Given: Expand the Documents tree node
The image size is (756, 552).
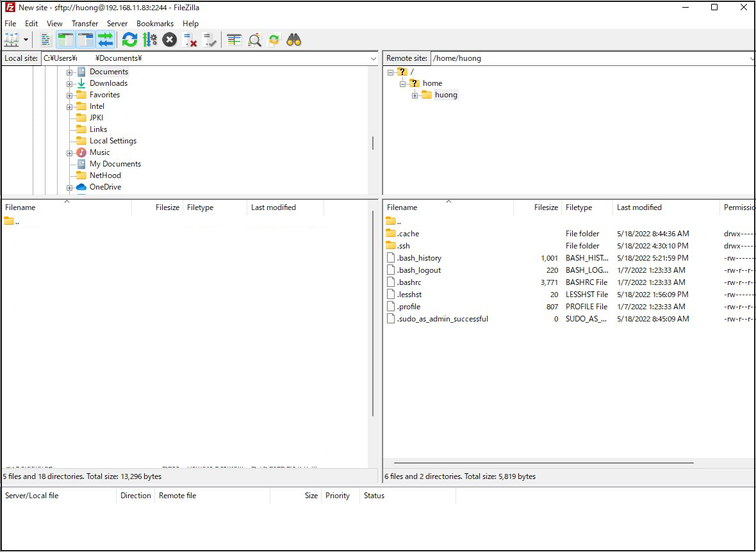Looking at the screenshot, I should point(69,72).
